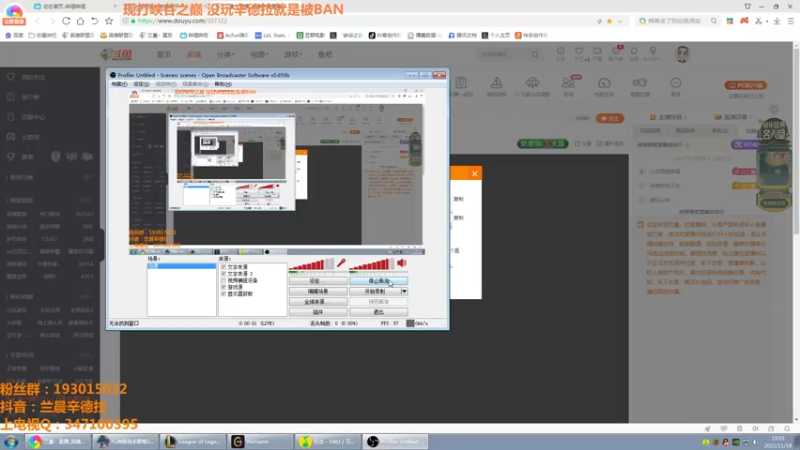Go to browser home page icon
Viewport: 800px width, 450px height.
coord(80,21)
